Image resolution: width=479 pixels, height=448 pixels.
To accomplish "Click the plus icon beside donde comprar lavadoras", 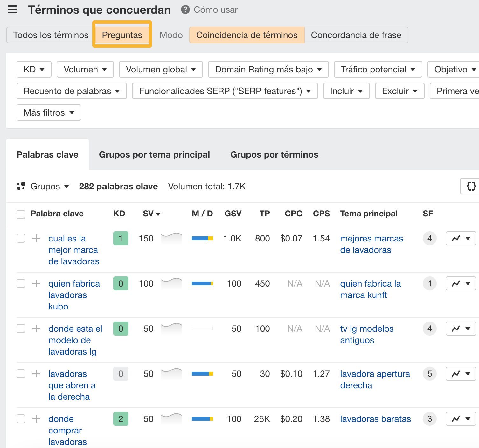I will pyautogui.click(x=36, y=419).
